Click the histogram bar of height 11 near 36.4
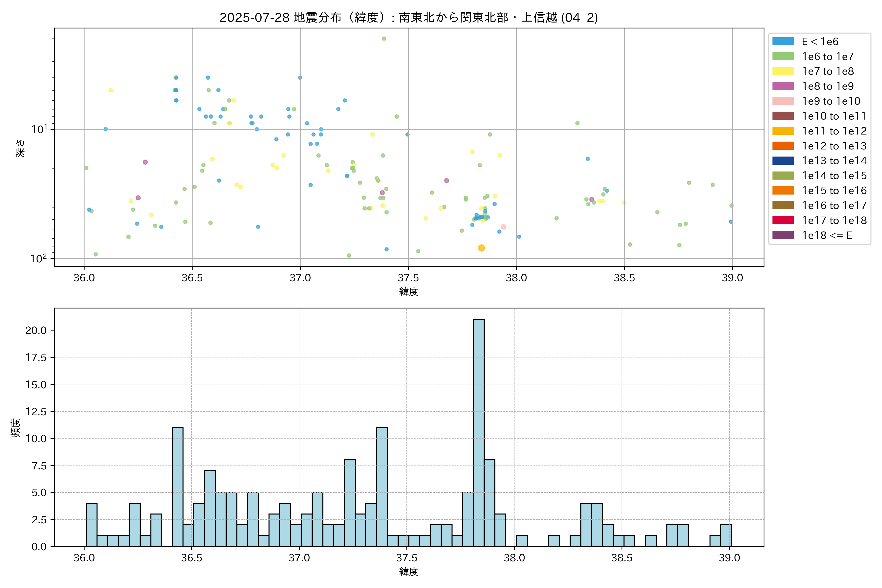The height and width of the screenshot is (588, 882). (177, 487)
